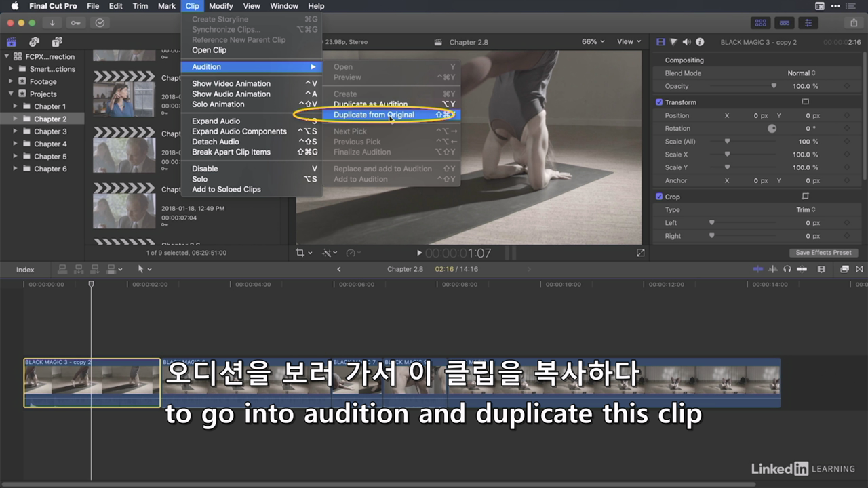Choose Duplicate as Audition menu item
Screen dimensions: 868x488
390,104
